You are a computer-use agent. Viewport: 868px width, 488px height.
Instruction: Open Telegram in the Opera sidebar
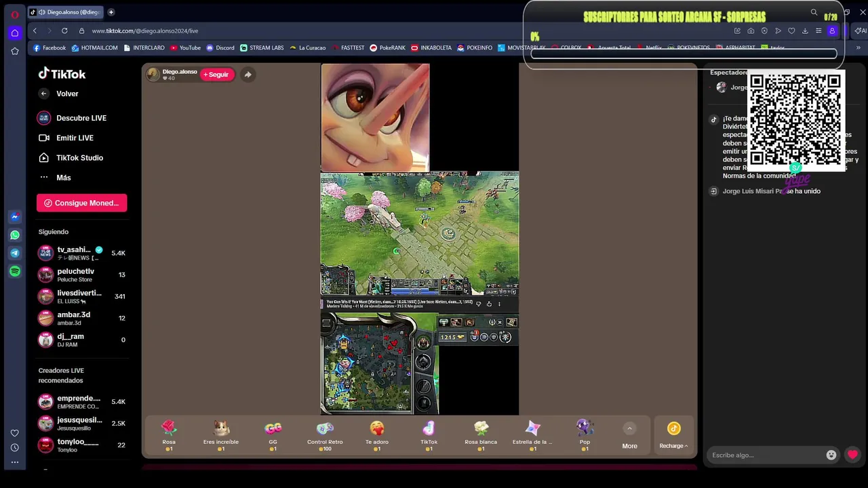point(14,253)
